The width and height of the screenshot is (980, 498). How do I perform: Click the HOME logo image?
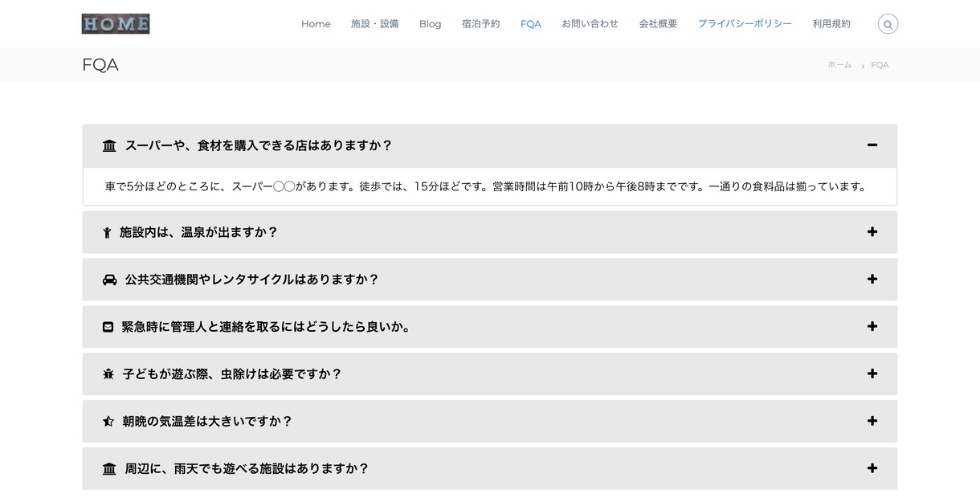point(116,24)
